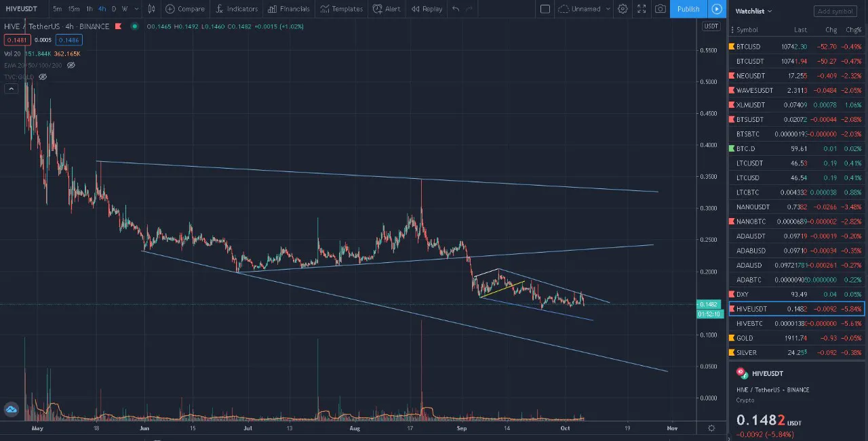The image size is (868, 441).
Task: Sort watchlist by Chg column header
Action: (831, 30)
